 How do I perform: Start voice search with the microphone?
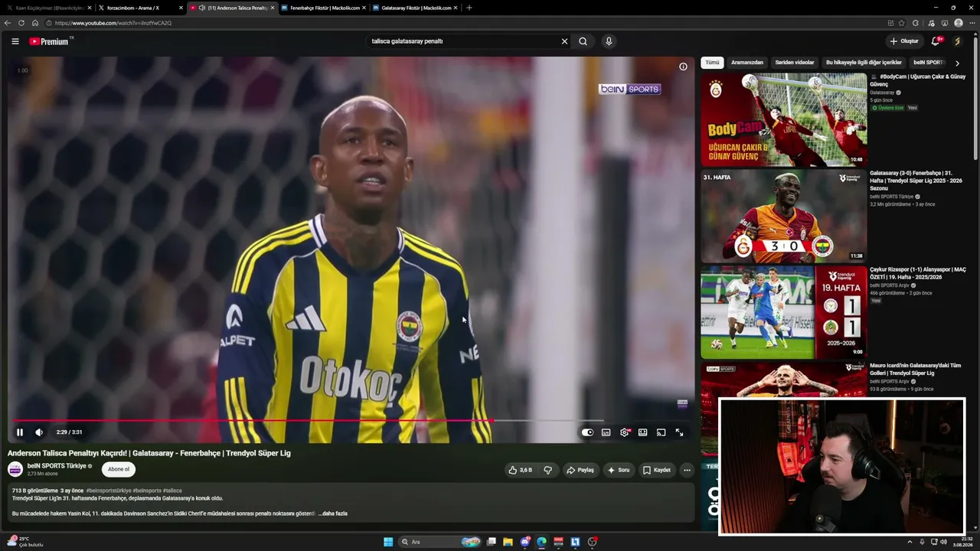point(609,41)
